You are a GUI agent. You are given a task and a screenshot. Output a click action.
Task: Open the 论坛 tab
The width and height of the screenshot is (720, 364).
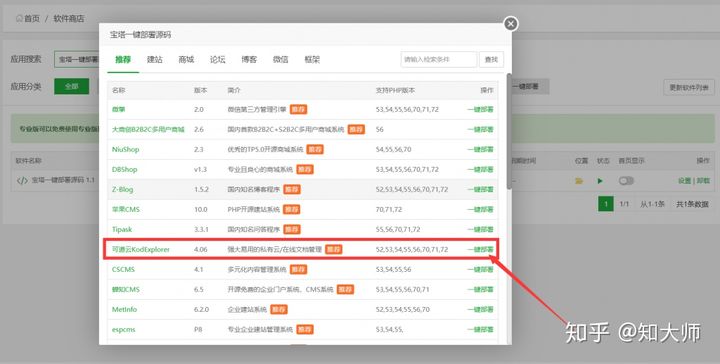coord(218,60)
